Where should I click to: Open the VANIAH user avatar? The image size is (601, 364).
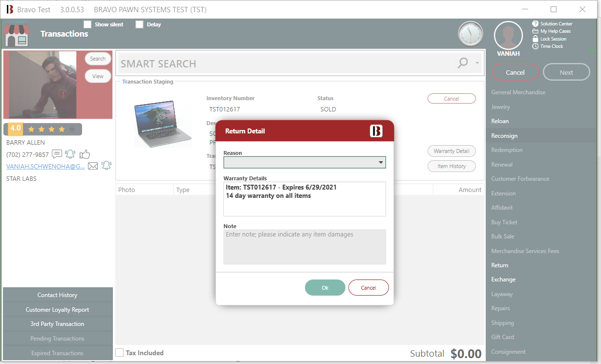coord(508,35)
